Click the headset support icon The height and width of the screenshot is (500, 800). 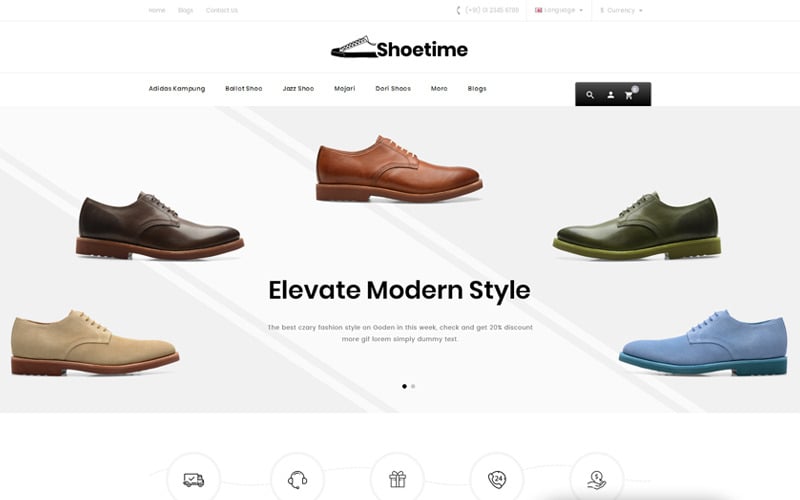coord(297,480)
